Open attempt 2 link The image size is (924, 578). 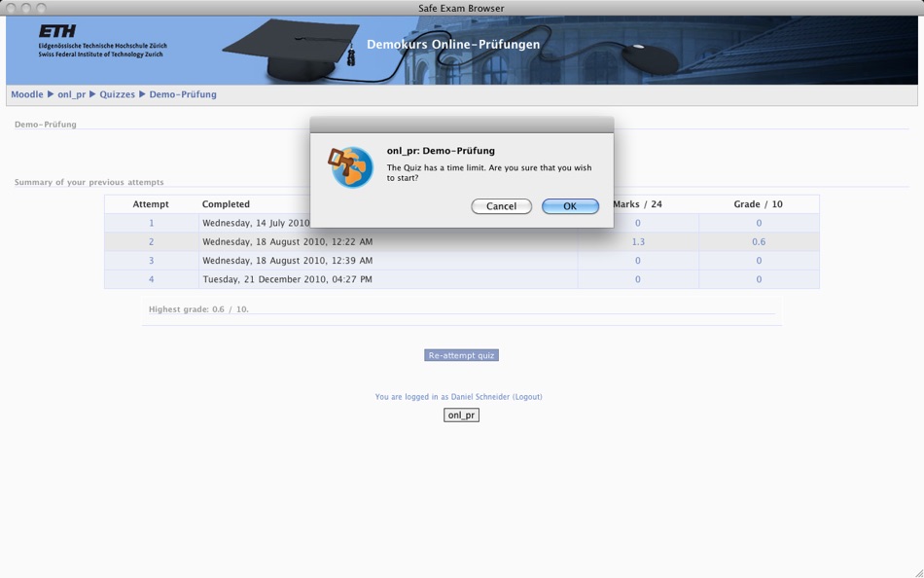pos(152,242)
